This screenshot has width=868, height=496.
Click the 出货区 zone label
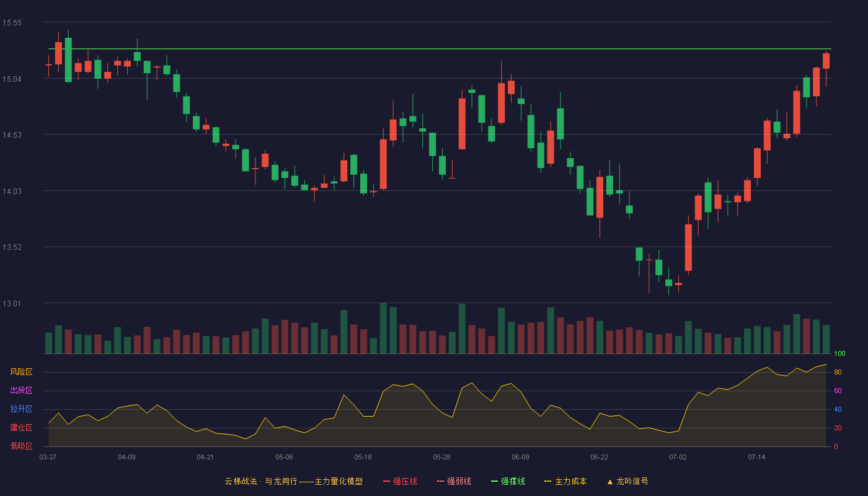[21, 391]
